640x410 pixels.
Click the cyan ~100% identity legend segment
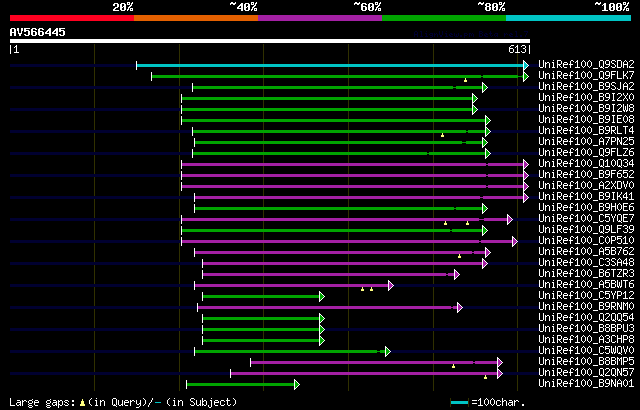point(569,18)
